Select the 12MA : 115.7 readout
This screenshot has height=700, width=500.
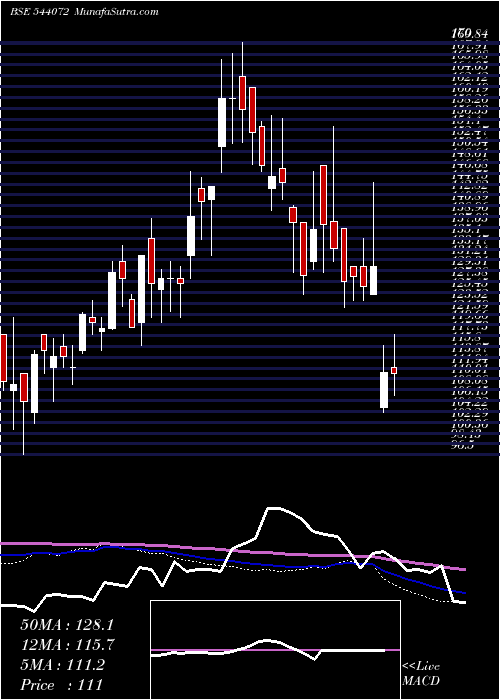click(x=67, y=644)
